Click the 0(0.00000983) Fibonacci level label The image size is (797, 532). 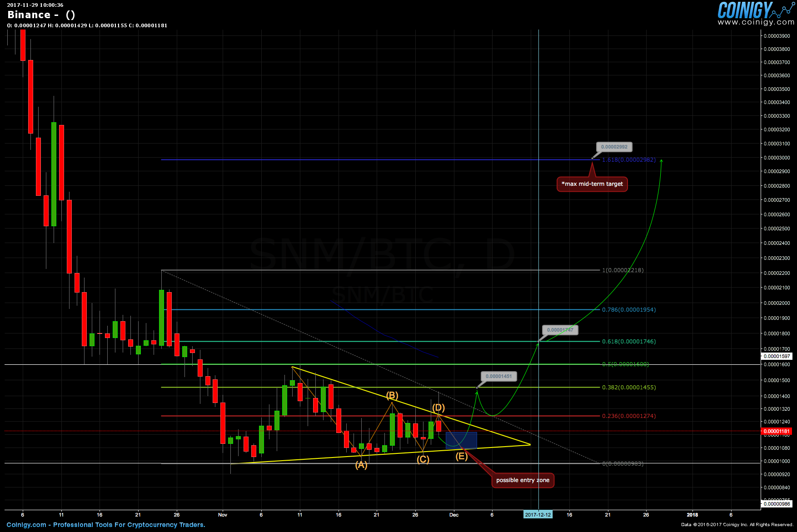[623, 464]
